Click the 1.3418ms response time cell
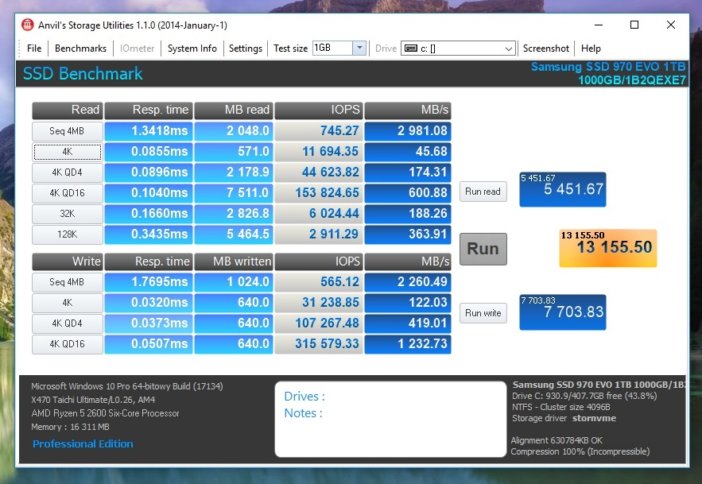This screenshot has width=702, height=484. coord(149,131)
